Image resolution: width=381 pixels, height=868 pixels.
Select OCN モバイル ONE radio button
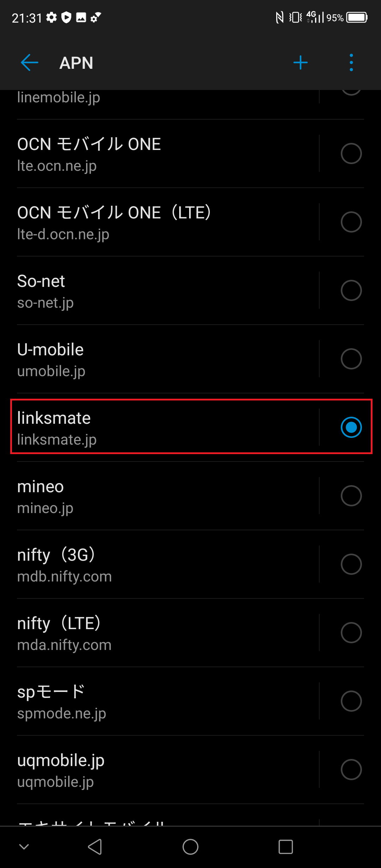351,153
